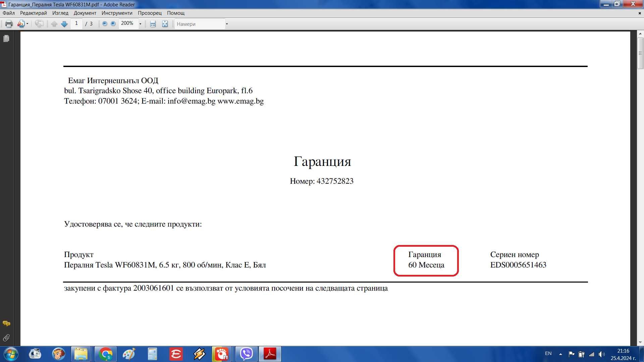Click the info@emag.bg email text
644x362 pixels.
coord(191,101)
